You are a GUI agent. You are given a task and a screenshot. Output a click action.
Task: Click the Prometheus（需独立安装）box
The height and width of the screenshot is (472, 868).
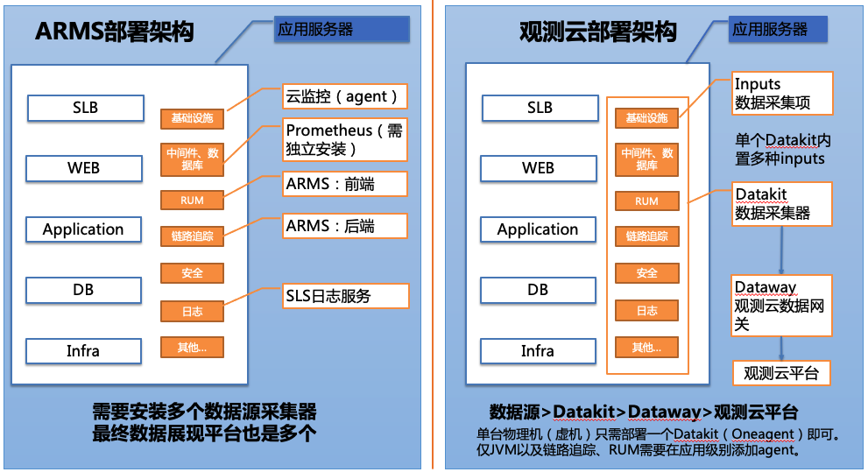345,139
